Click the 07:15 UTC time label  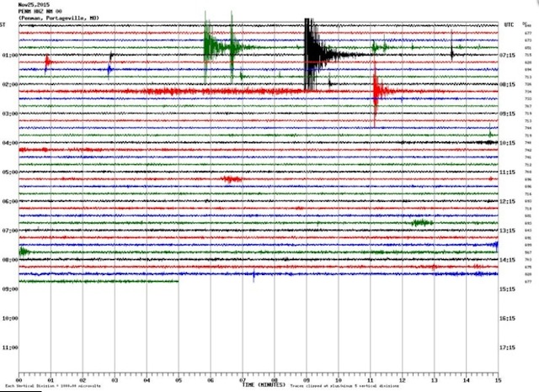[507, 55]
